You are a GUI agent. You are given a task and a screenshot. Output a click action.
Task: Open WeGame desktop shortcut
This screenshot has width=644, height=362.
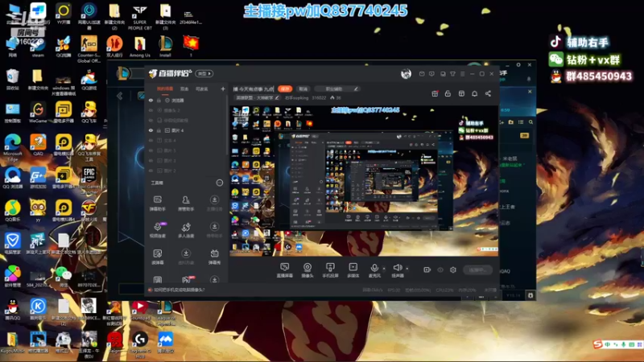point(38,113)
